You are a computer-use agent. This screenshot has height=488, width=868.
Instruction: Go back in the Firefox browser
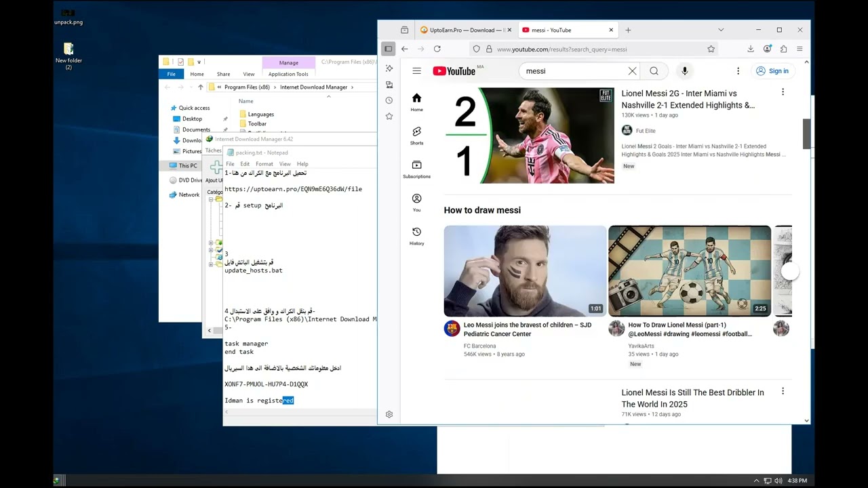point(405,49)
